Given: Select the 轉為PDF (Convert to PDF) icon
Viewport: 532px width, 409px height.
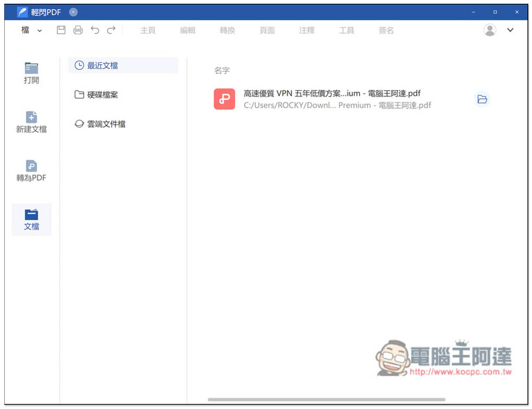Looking at the screenshot, I should (x=31, y=172).
